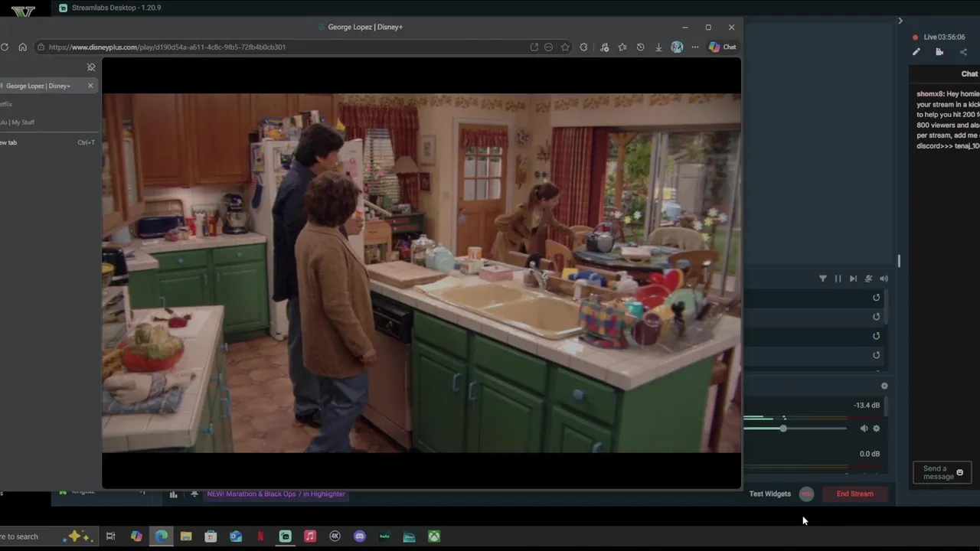Open File Explorer from taskbar
980x551 pixels.
186,536
